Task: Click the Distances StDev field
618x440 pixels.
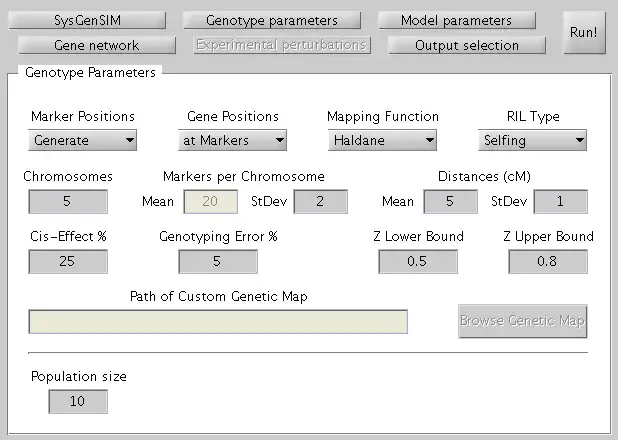Action: tap(560, 201)
